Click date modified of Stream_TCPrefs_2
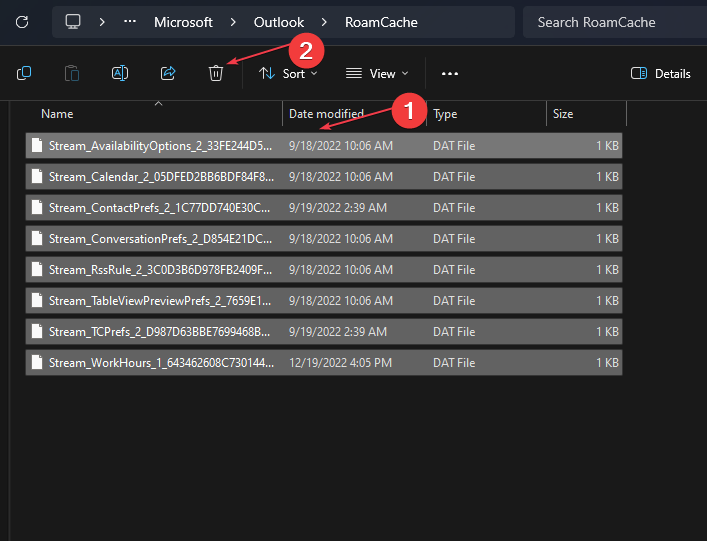707x541 pixels. pyautogui.click(x=338, y=332)
